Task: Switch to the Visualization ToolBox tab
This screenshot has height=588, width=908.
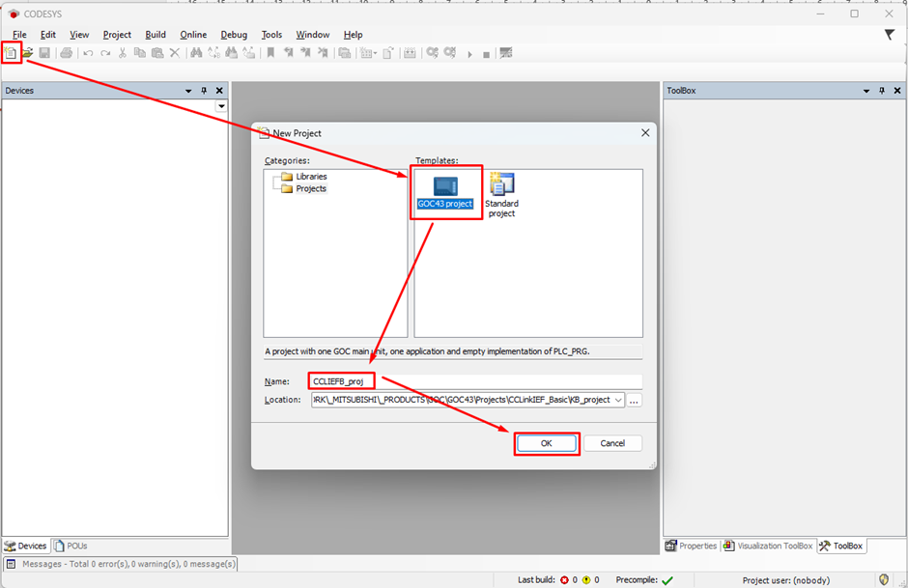Action: (x=768, y=546)
